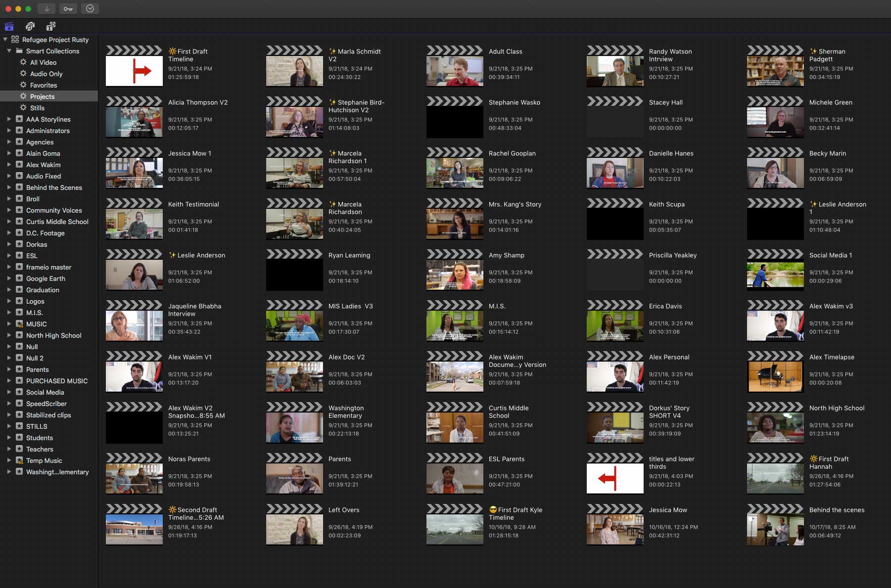Select the titles and lower thirds thumbnail
Screen dimensions: 891x588
(x=615, y=473)
